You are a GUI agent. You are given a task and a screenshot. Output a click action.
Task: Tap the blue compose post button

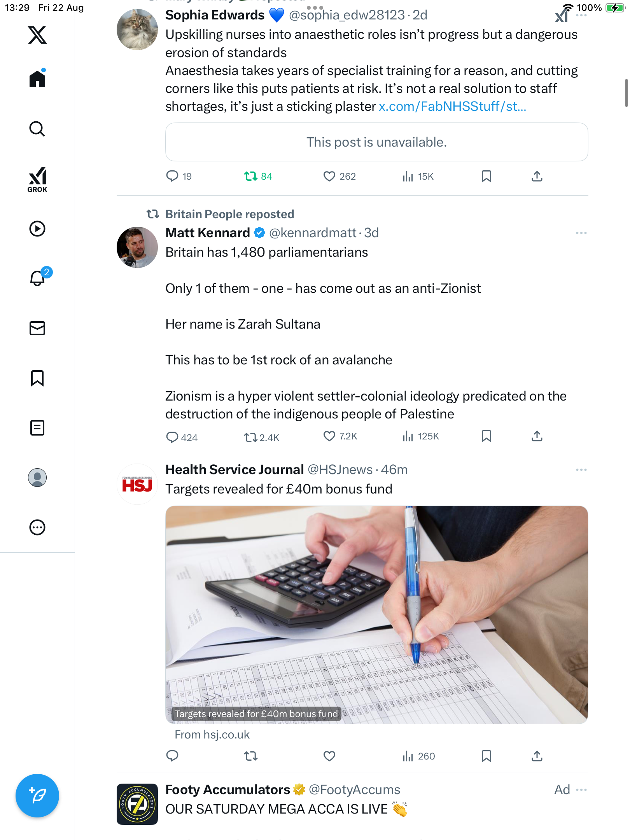pyautogui.click(x=37, y=796)
